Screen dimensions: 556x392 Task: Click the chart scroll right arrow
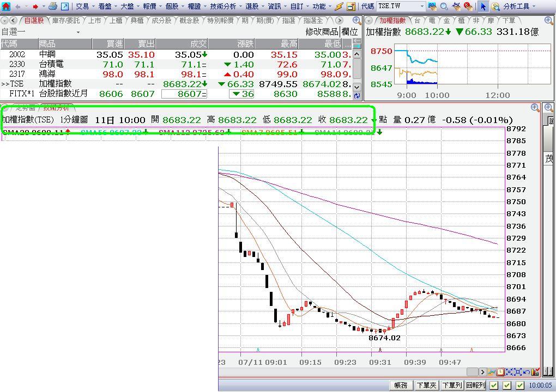(x=482, y=372)
